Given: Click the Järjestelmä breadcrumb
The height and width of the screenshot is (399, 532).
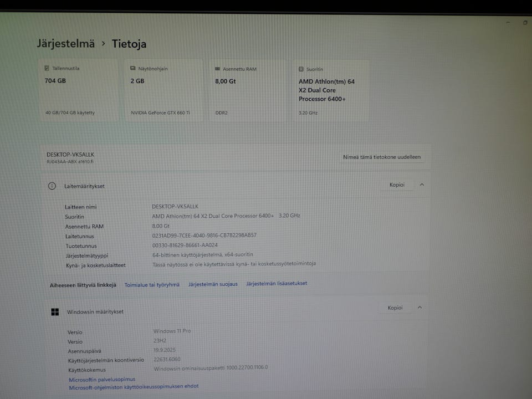Looking at the screenshot, I should pos(66,43).
